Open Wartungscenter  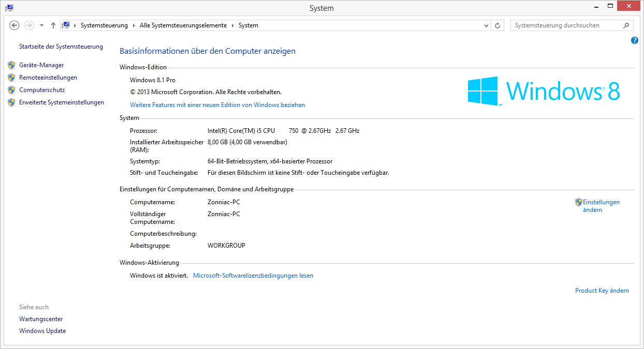(41, 319)
